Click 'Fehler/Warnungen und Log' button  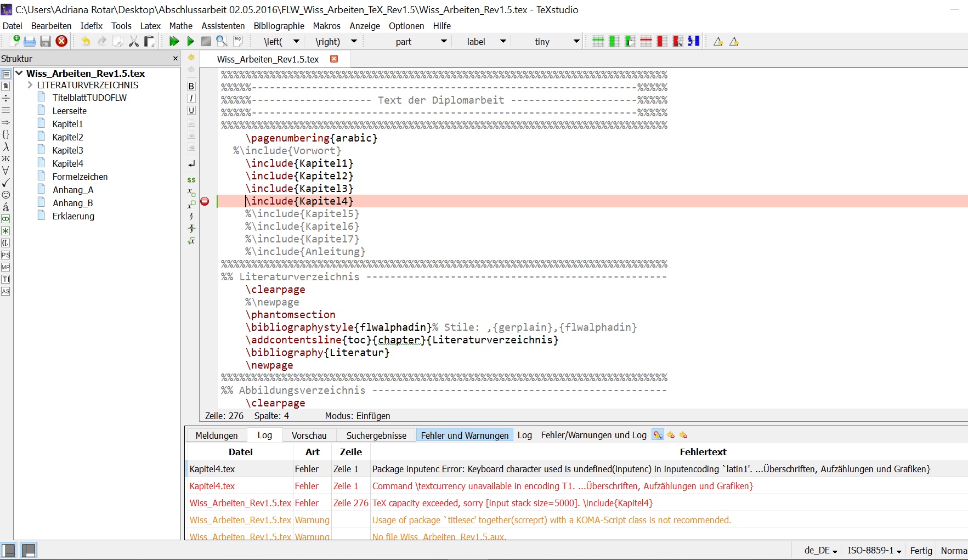[x=593, y=435]
